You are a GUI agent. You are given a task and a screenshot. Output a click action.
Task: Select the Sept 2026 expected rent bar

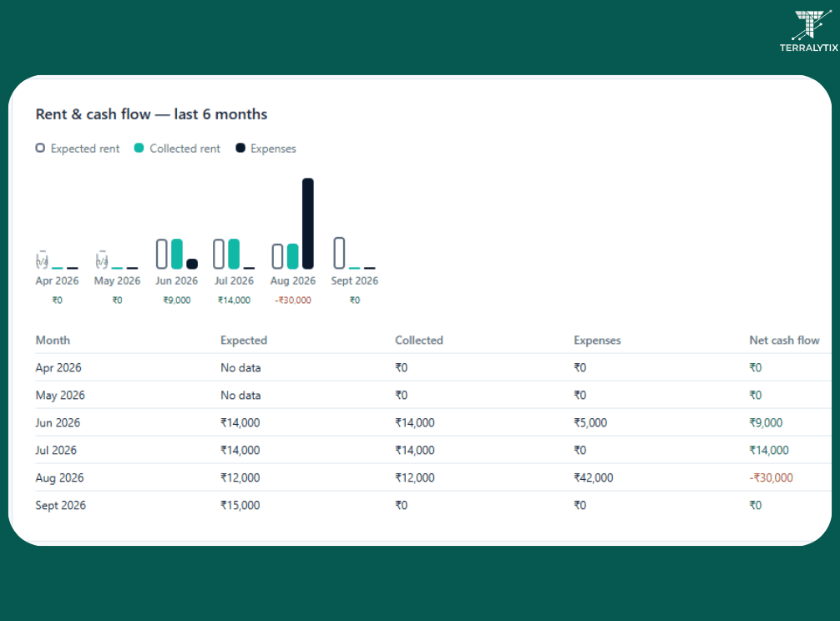pyautogui.click(x=339, y=253)
